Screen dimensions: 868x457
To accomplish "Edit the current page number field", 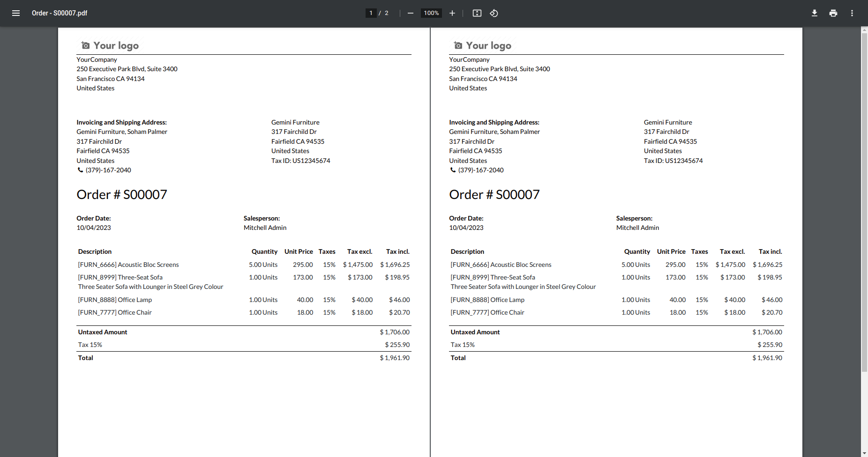I will click(371, 13).
